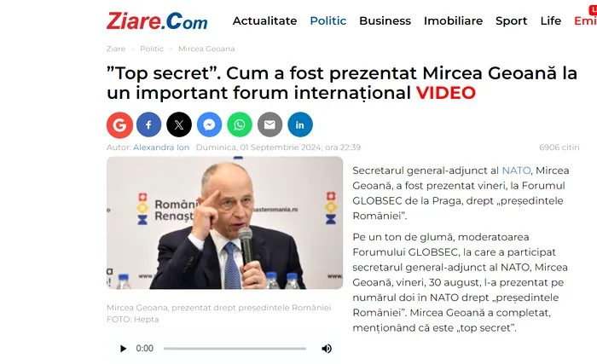Share article on LinkedIn
Viewport: 597px width, 364px height.
(x=300, y=125)
